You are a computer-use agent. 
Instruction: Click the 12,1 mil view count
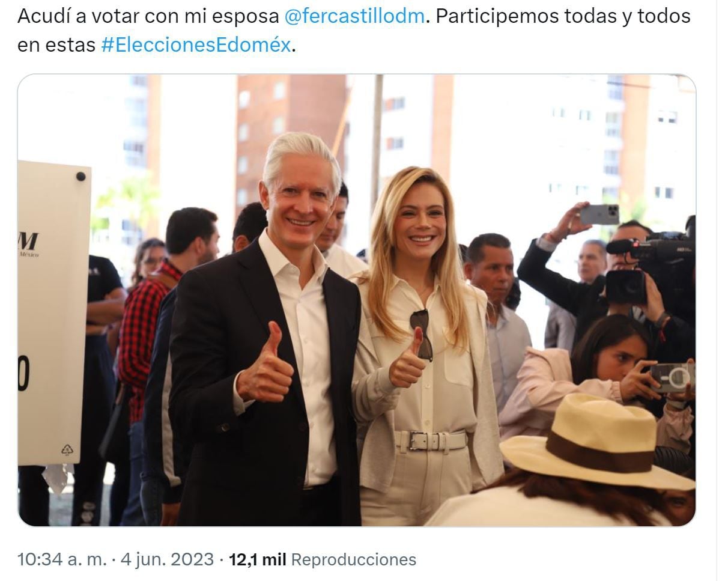tap(257, 559)
